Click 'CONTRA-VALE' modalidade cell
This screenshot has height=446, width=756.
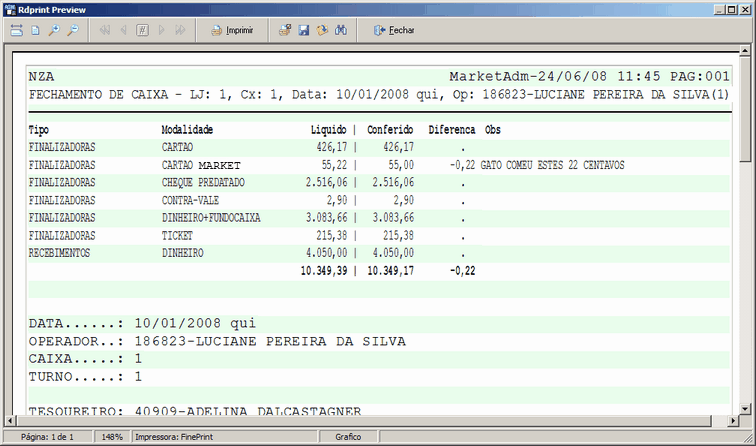pyautogui.click(x=190, y=201)
